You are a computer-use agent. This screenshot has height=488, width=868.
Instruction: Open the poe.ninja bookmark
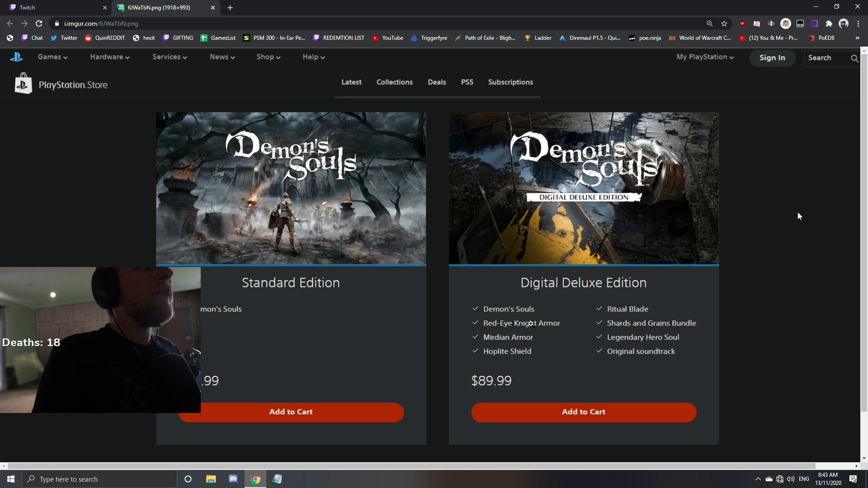[x=644, y=38]
